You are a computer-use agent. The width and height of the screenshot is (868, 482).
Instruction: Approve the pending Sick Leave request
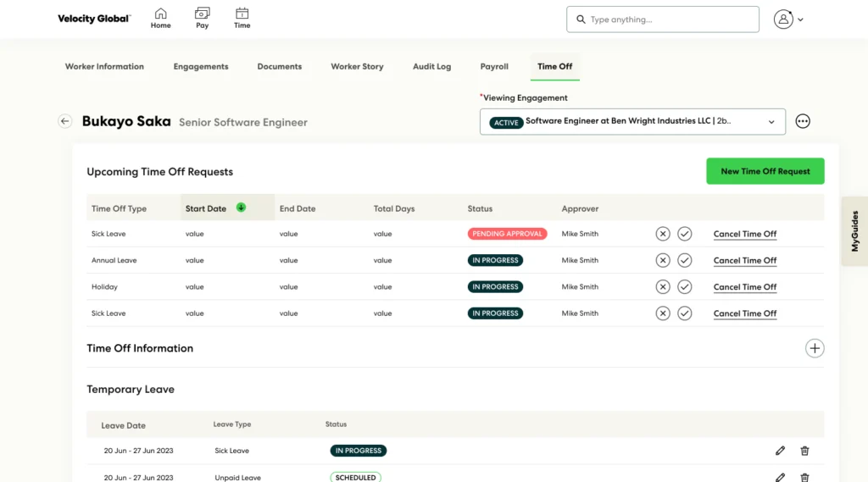click(685, 234)
